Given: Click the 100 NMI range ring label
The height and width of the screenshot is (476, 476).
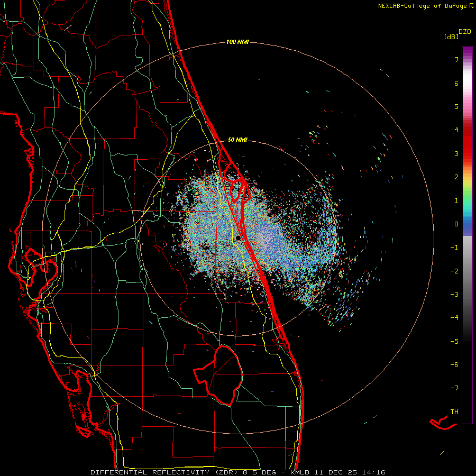Looking at the screenshot, I should [x=237, y=42].
